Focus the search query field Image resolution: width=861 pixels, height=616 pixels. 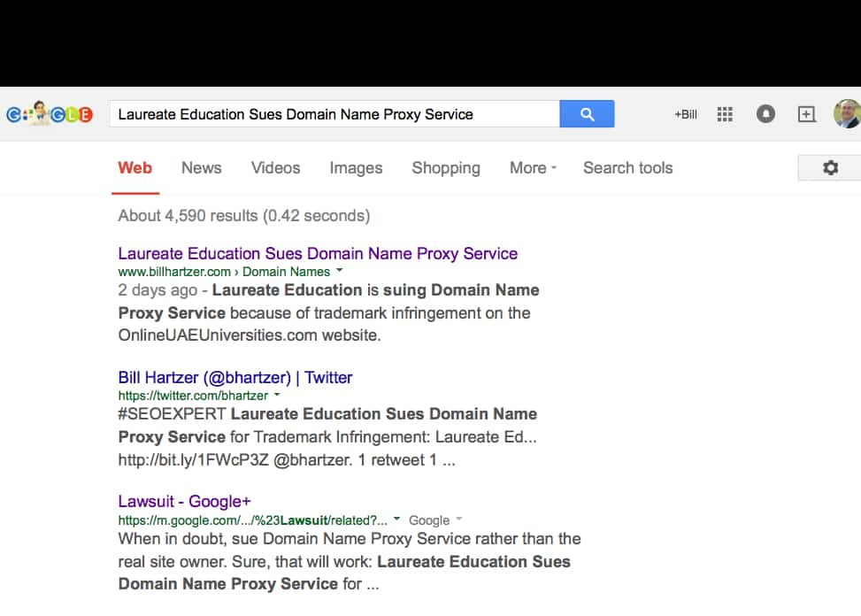click(334, 113)
